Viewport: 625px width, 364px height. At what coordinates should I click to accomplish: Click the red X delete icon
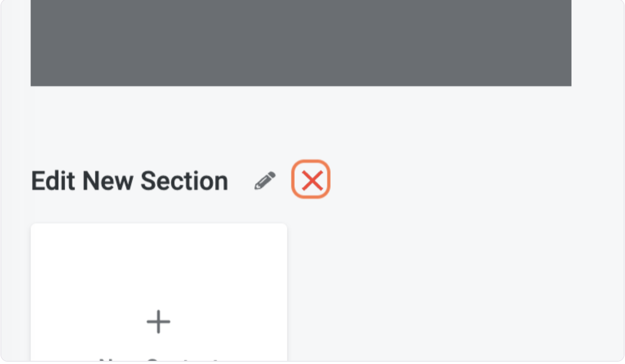point(312,180)
